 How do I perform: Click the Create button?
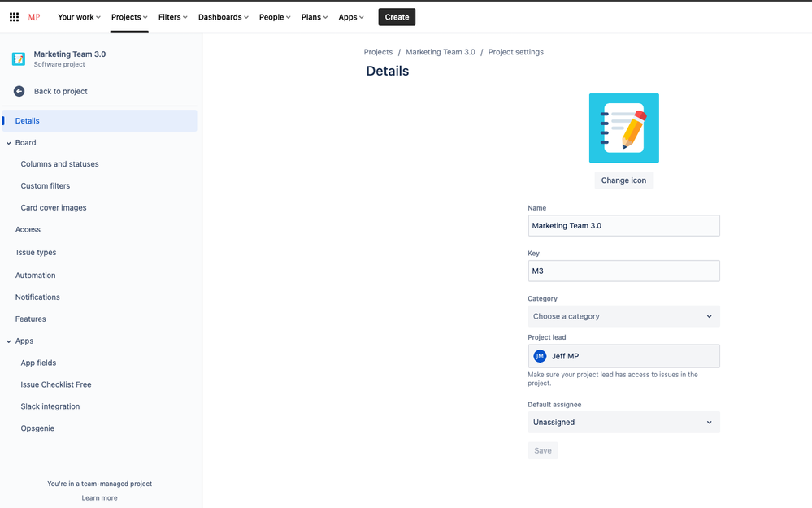click(x=397, y=16)
